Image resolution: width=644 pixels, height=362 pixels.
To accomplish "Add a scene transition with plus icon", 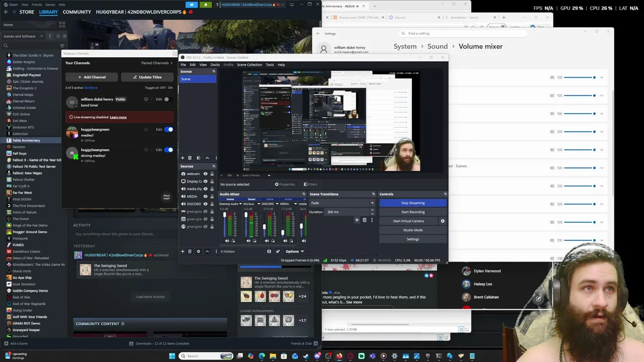I will pyautogui.click(x=357, y=220).
